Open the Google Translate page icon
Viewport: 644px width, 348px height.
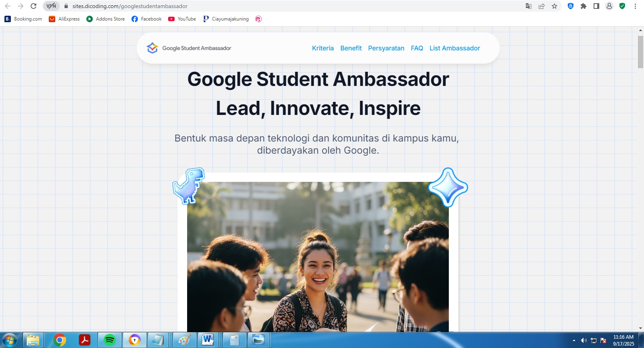coord(529,6)
